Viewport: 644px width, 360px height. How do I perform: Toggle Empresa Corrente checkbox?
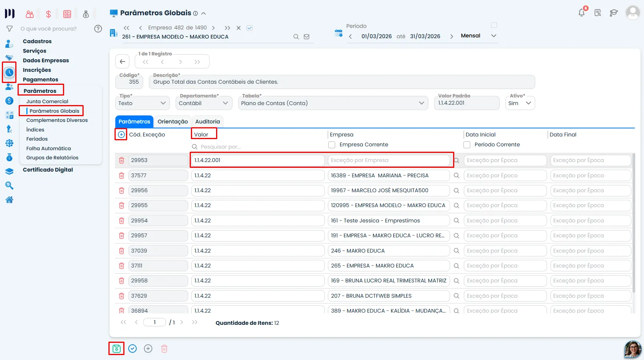coord(332,145)
